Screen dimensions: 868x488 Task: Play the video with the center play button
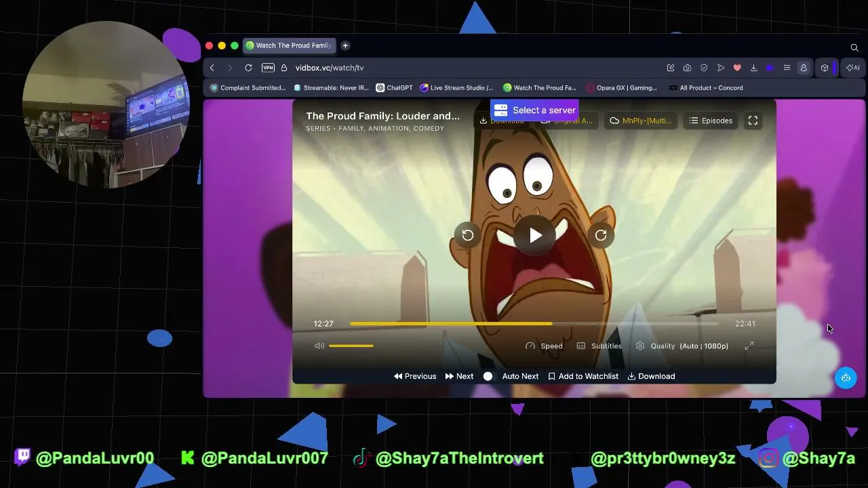536,235
